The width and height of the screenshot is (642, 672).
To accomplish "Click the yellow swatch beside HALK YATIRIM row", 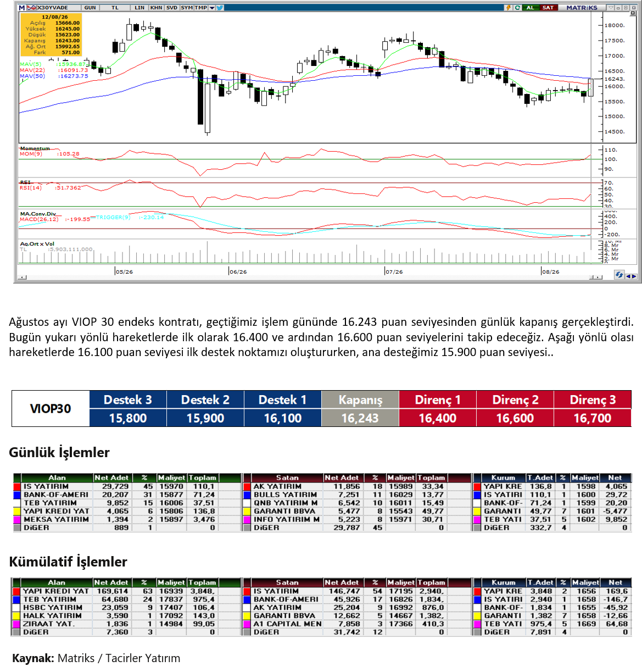I will coord(16,616).
